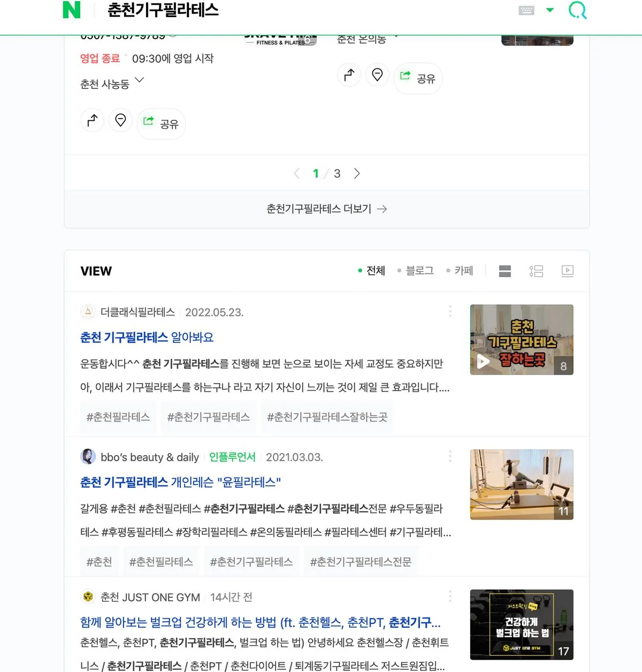The image size is (642, 672).
Task: Click the search box text 춘천기구필라테스
Action: point(163,10)
